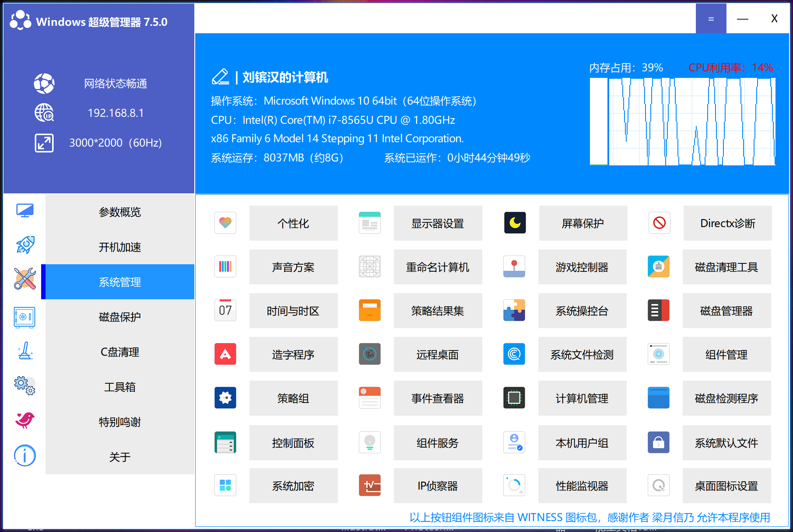
Task: Launch the 个性化 settings button
Action: (294, 223)
